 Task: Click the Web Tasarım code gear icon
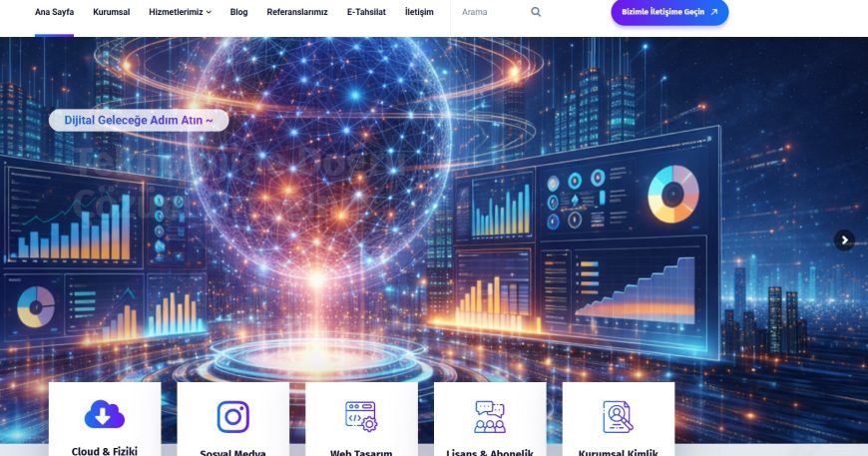(x=361, y=417)
